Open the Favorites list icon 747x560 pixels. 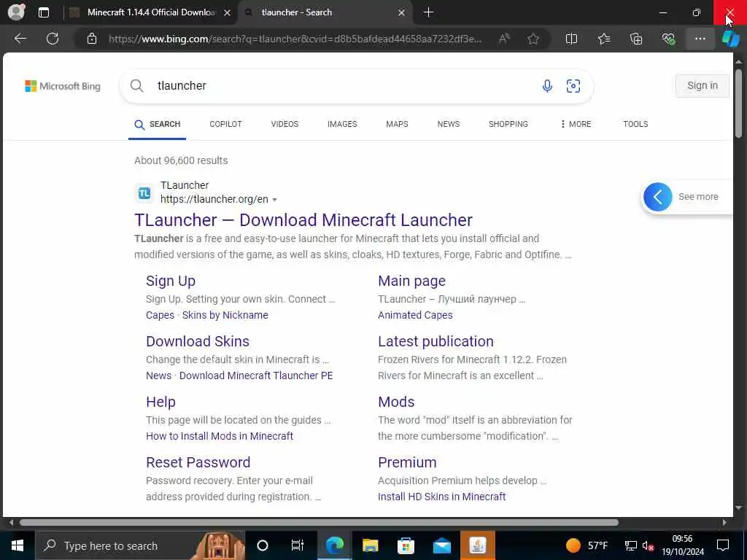(x=604, y=39)
